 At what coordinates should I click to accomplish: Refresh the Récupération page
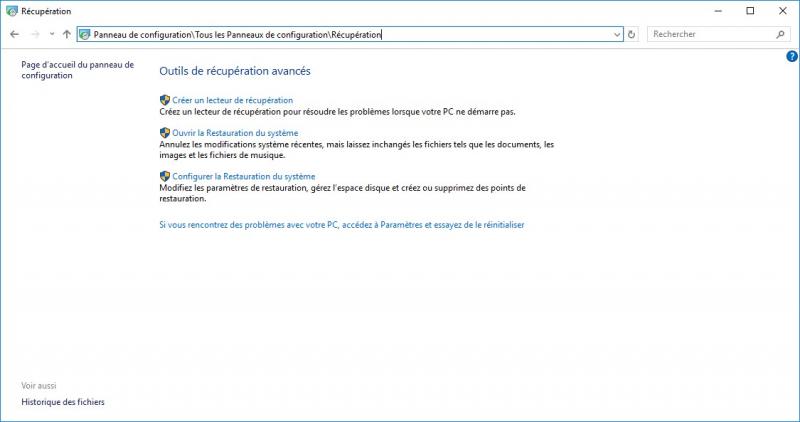[632, 35]
